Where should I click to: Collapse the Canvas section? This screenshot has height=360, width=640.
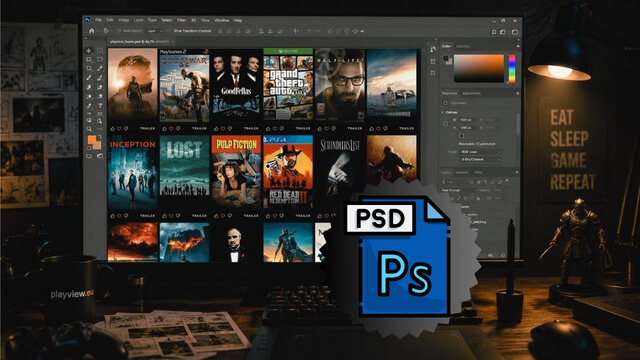click(443, 112)
